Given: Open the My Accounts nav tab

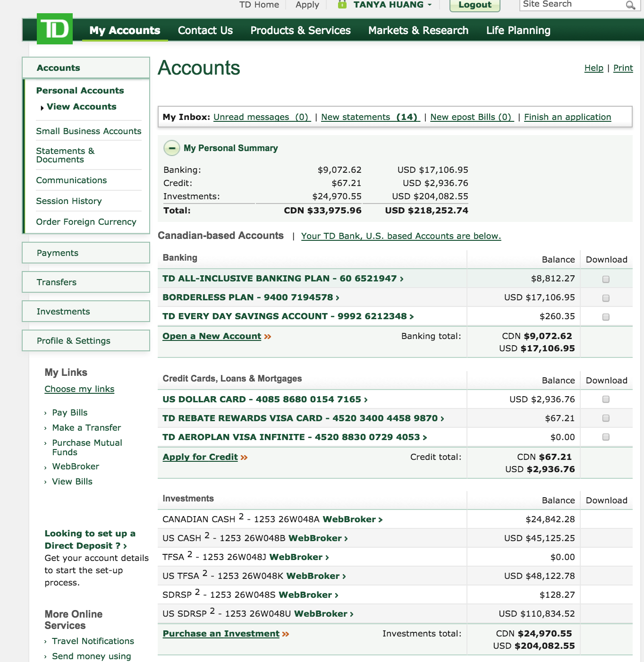Looking at the screenshot, I should pos(125,30).
